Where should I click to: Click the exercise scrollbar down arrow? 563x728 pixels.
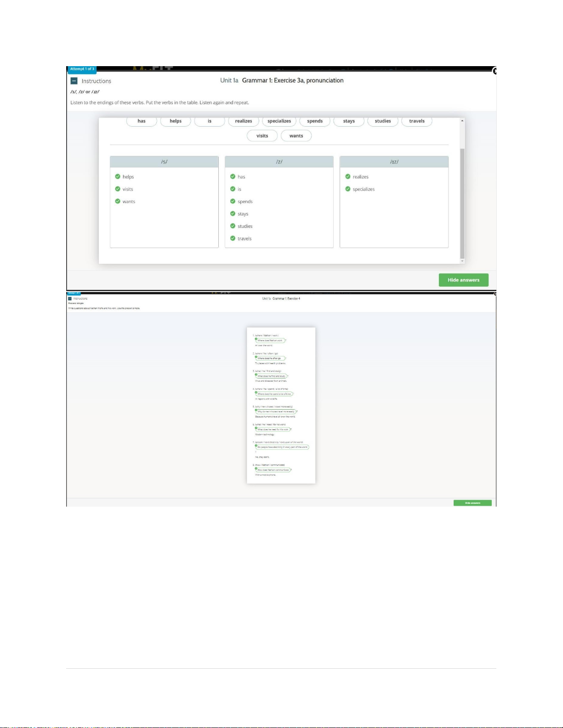pos(462,261)
